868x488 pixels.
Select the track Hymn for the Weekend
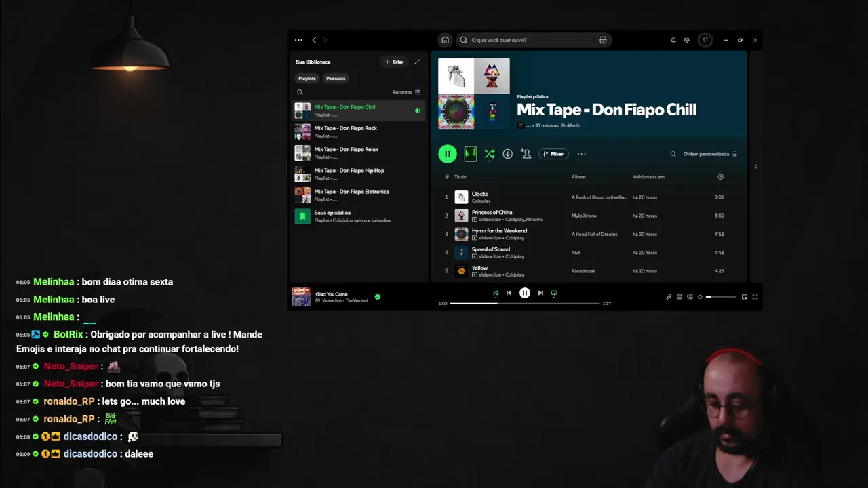pyautogui.click(x=589, y=234)
